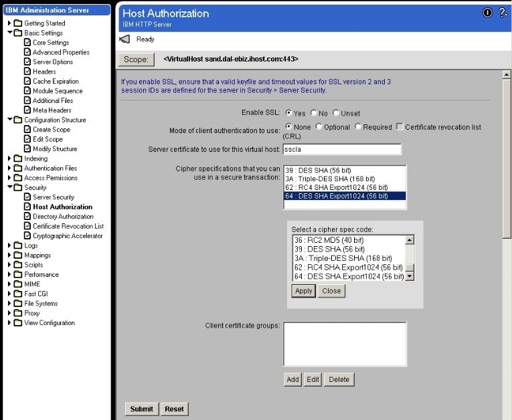This screenshot has width=512, height=420.
Task: Open help via question mark icon
Action: [x=503, y=13]
